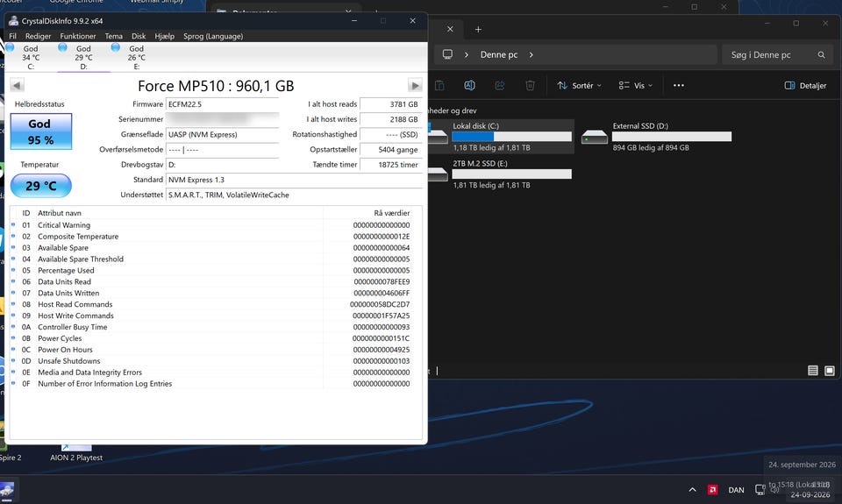Screen dimensions: 842x504
Task: Click the Attribut navn column header
Action: [x=179, y=213]
